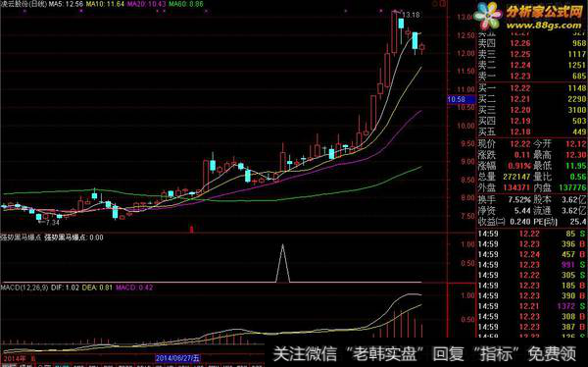Click the DIF: 1.02 value

65,288
